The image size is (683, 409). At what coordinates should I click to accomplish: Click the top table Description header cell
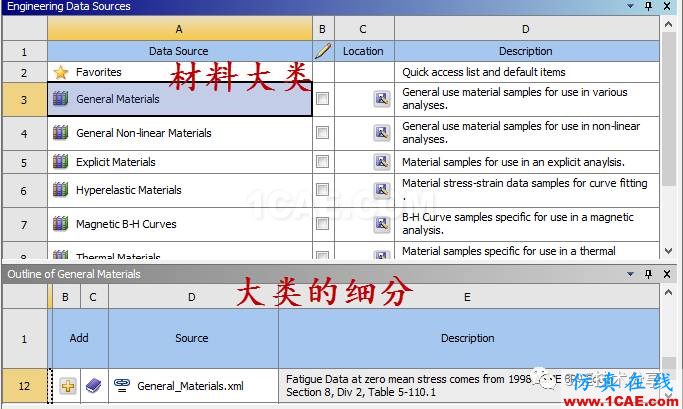point(527,51)
